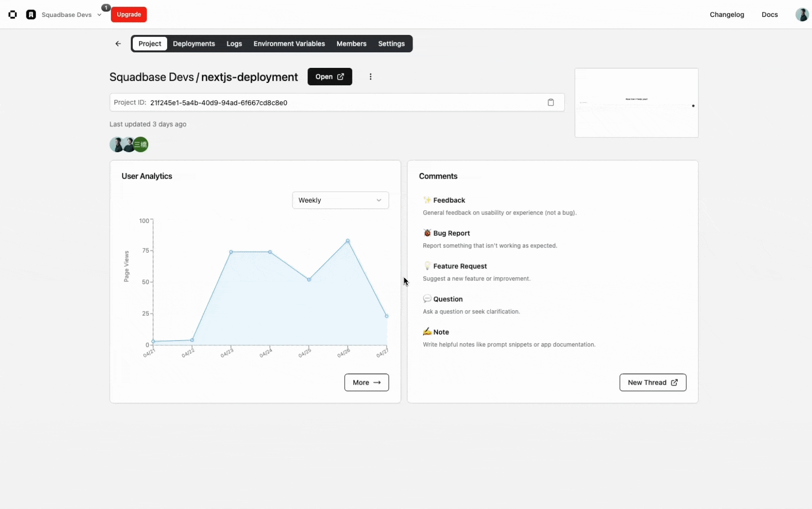
Task: Click the 04/27 data point on chart
Action: click(387, 316)
